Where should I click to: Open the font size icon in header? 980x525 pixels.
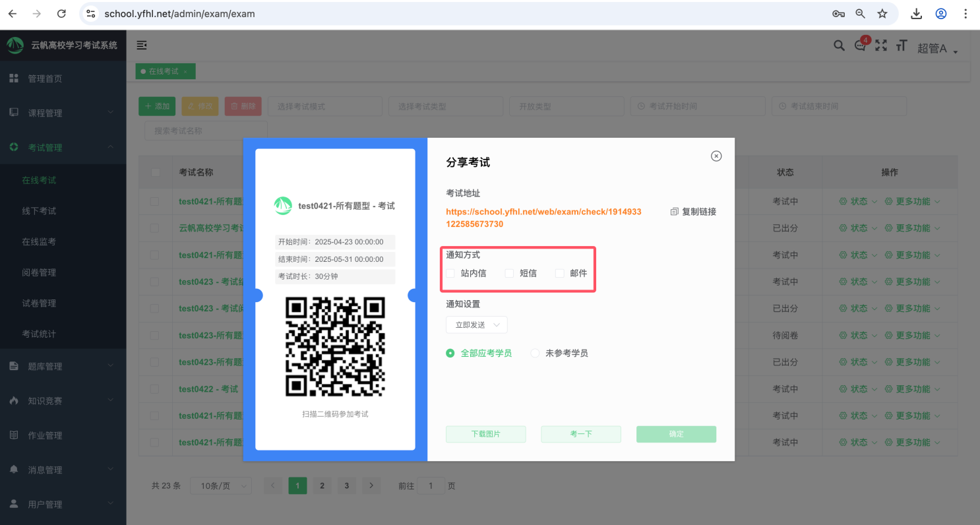[902, 46]
